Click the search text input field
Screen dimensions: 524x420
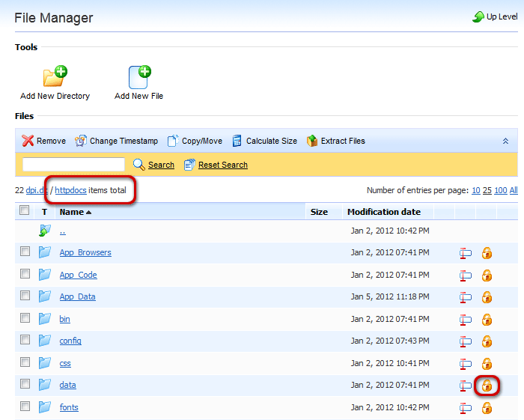pos(73,165)
